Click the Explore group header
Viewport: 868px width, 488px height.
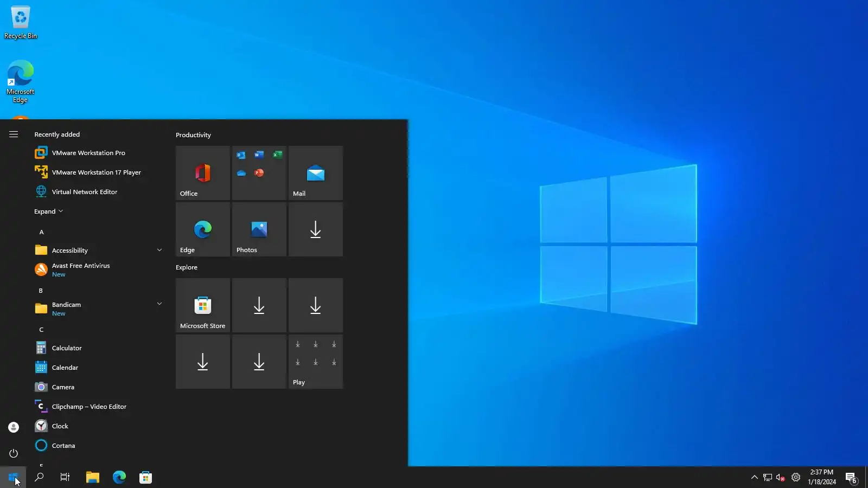coord(187,267)
